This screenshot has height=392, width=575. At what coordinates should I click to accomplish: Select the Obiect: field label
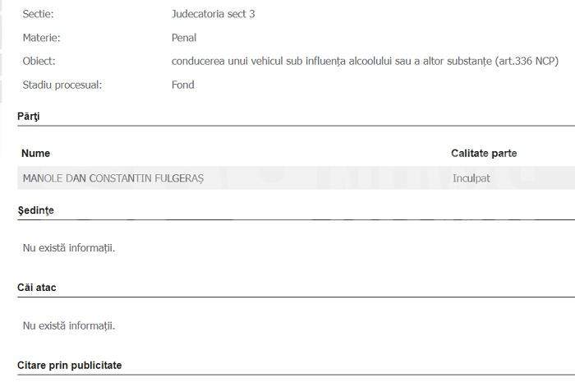click(39, 61)
